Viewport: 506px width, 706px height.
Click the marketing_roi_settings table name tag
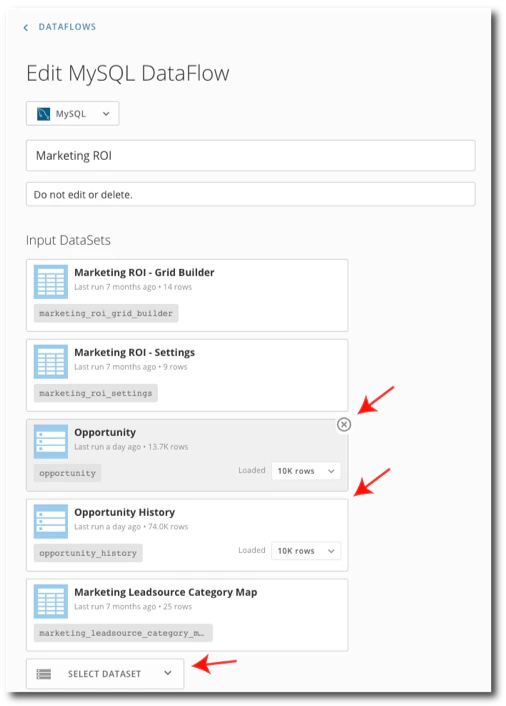[95, 393]
